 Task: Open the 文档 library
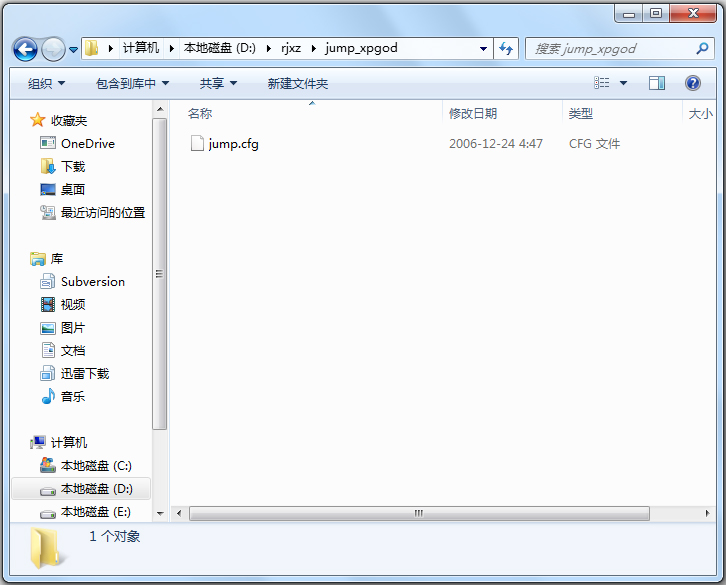(x=73, y=351)
